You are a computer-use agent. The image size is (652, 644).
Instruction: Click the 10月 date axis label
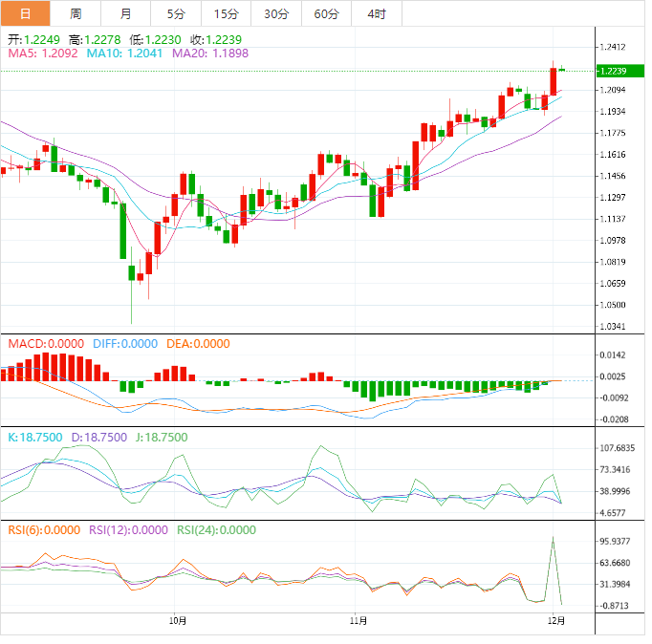click(x=175, y=619)
